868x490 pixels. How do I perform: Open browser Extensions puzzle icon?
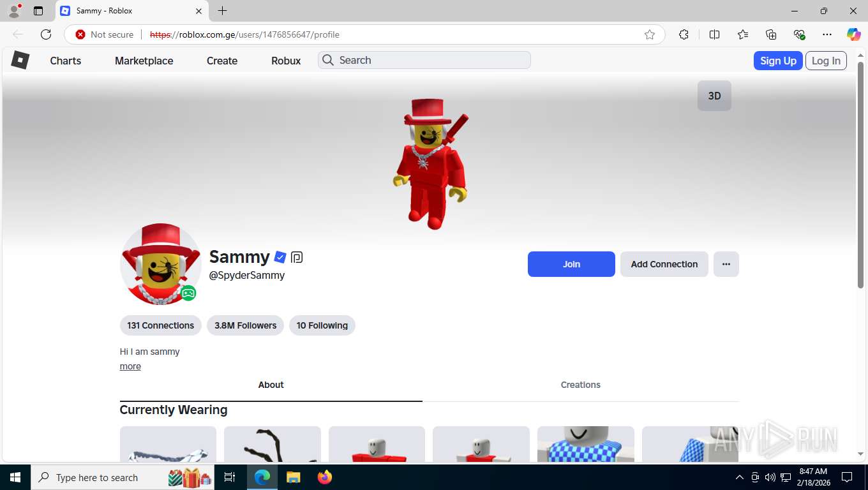tap(684, 34)
